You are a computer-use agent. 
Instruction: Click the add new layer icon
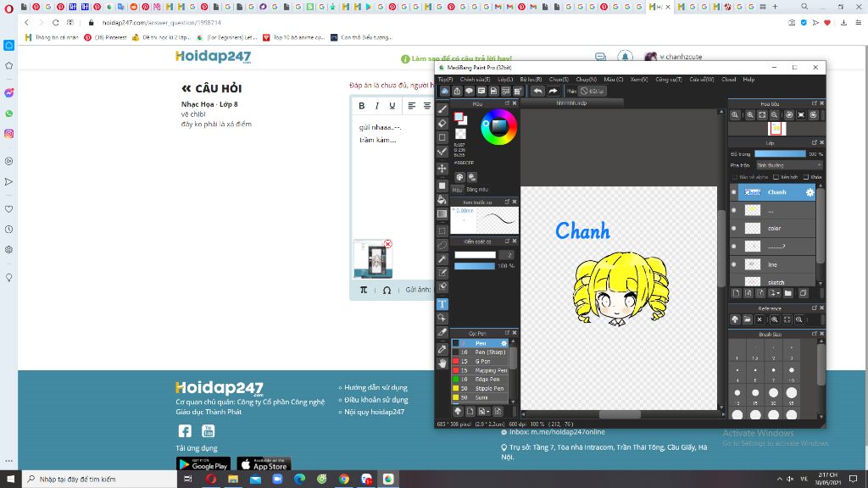[x=736, y=293]
